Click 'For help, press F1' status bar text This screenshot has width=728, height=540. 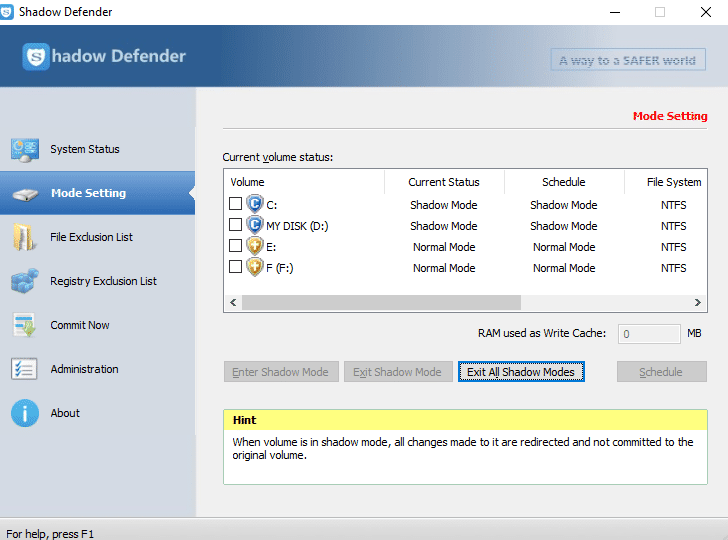coord(50,534)
